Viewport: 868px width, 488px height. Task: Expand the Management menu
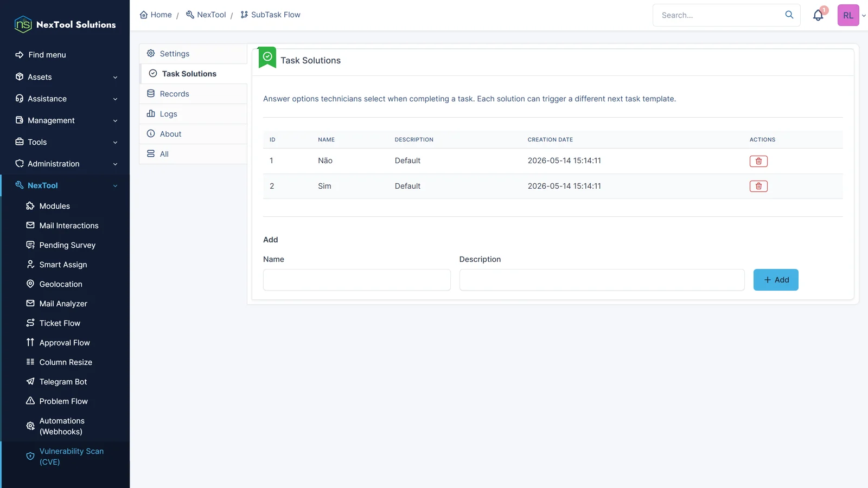[65, 120]
